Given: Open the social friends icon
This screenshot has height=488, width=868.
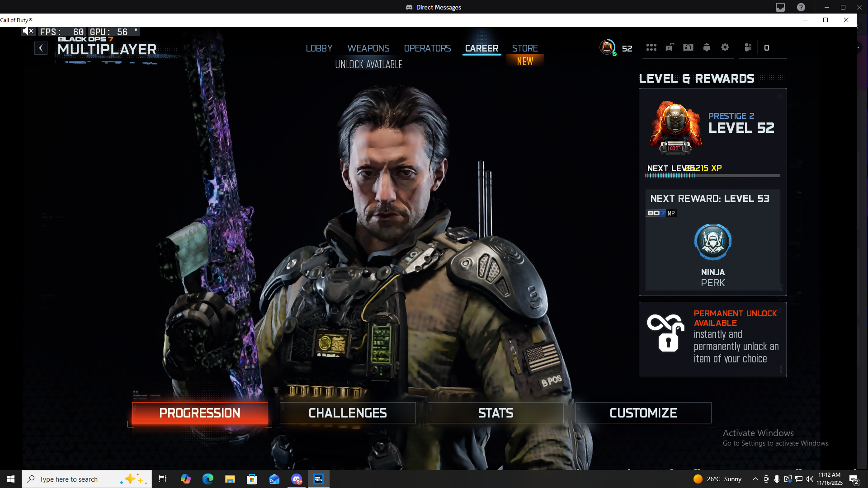Looking at the screenshot, I should coord(748,47).
